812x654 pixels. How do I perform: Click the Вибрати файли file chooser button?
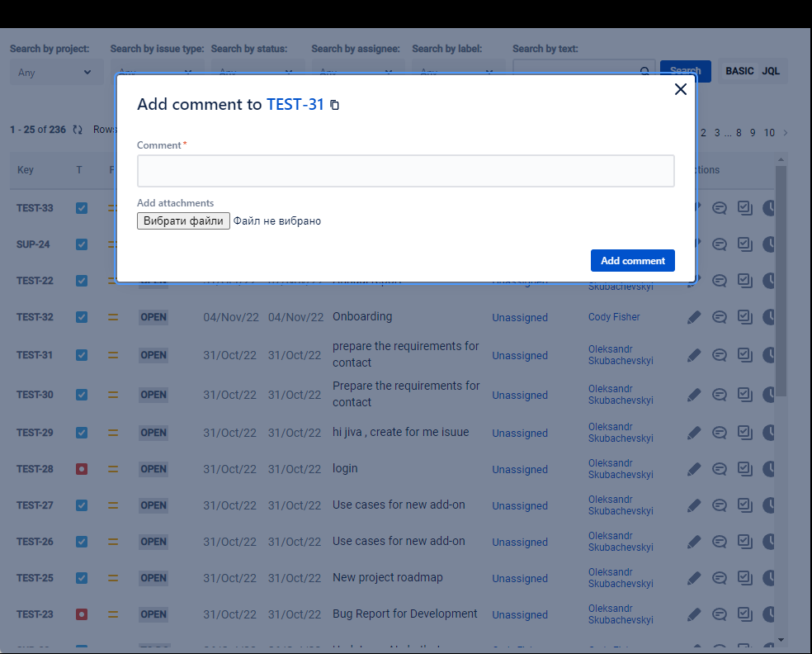tap(183, 221)
